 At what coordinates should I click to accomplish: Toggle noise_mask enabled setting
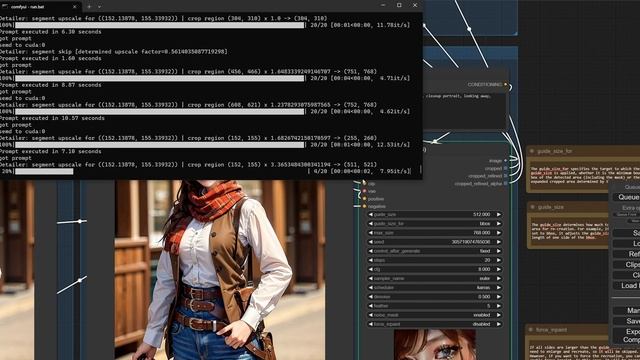435,315
